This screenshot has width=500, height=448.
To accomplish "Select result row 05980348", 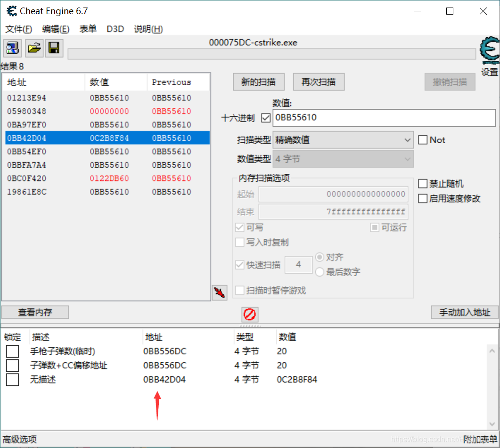I will pos(107,111).
